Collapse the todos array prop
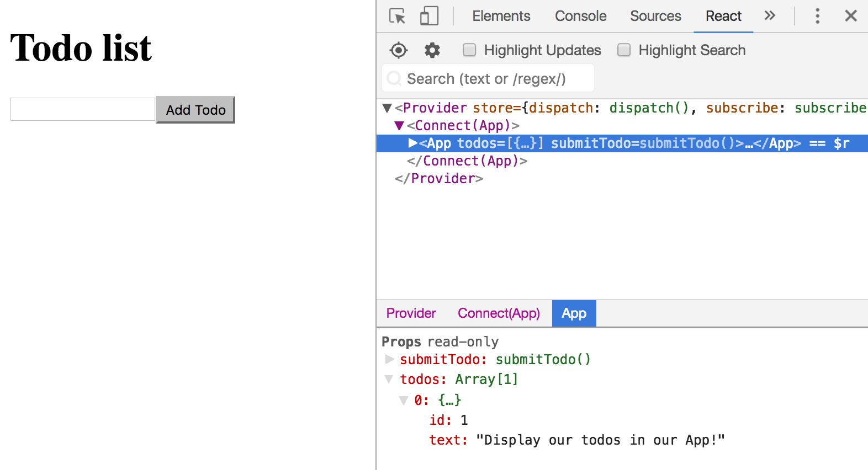The width and height of the screenshot is (868, 470). point(389,380)
